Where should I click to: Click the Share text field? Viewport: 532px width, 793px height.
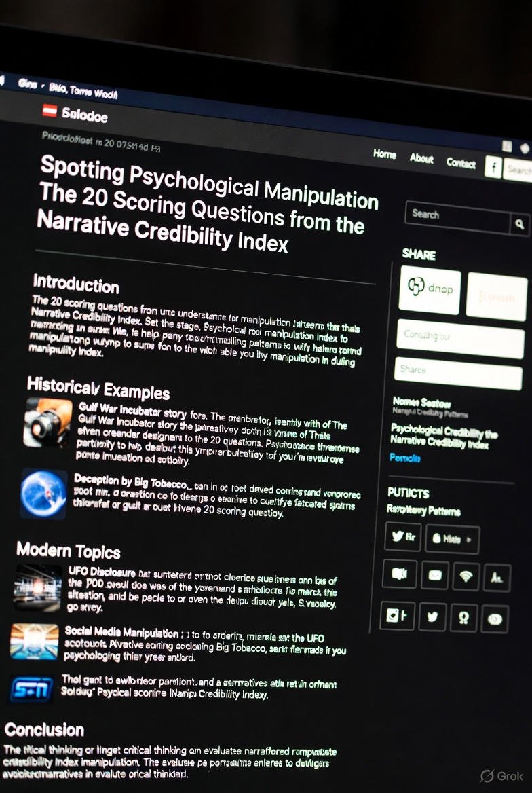(457, 373)
